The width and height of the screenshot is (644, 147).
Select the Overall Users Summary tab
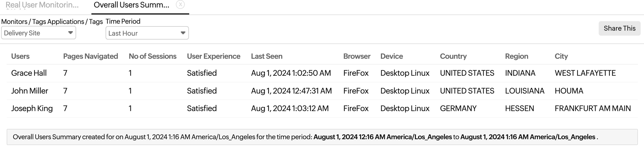click(x=131, y=5)
